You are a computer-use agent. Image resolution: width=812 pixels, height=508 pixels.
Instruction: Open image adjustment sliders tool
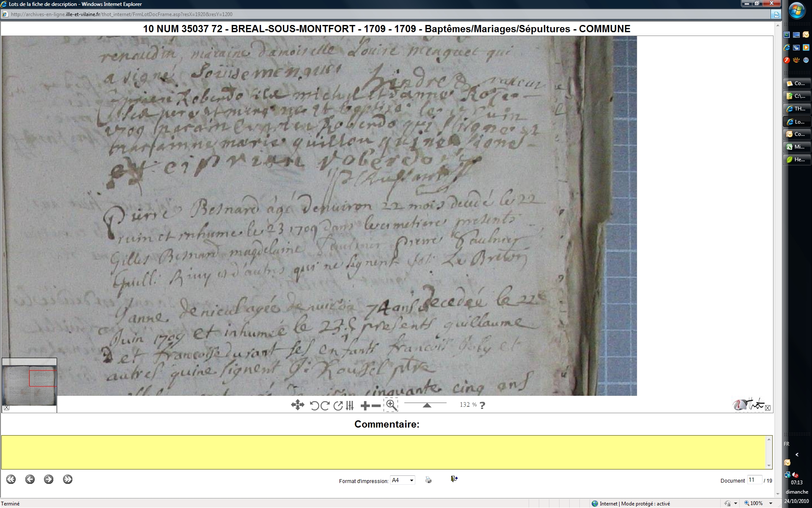click(x=350, y=406)
